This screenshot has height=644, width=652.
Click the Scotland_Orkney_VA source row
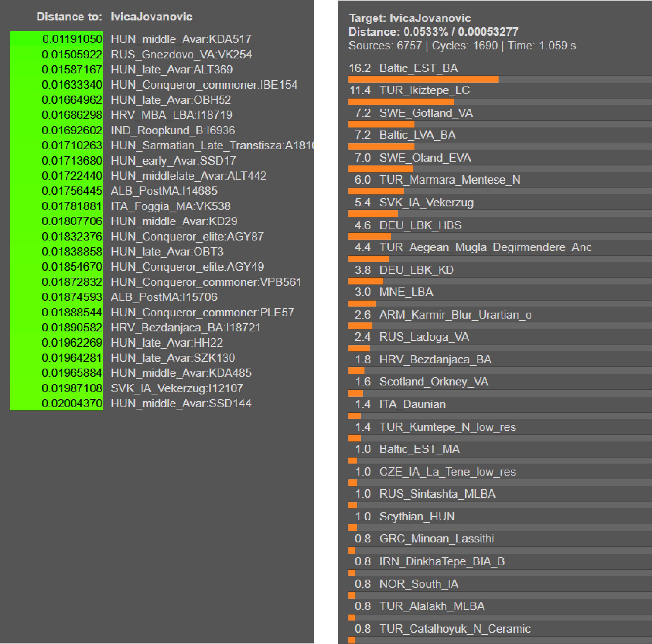coord(434,382)
